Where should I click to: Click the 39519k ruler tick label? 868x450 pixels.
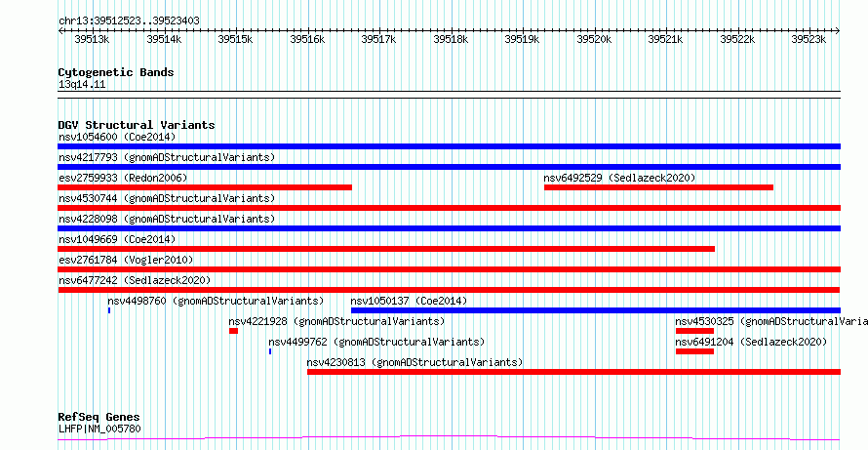point(522,39)
